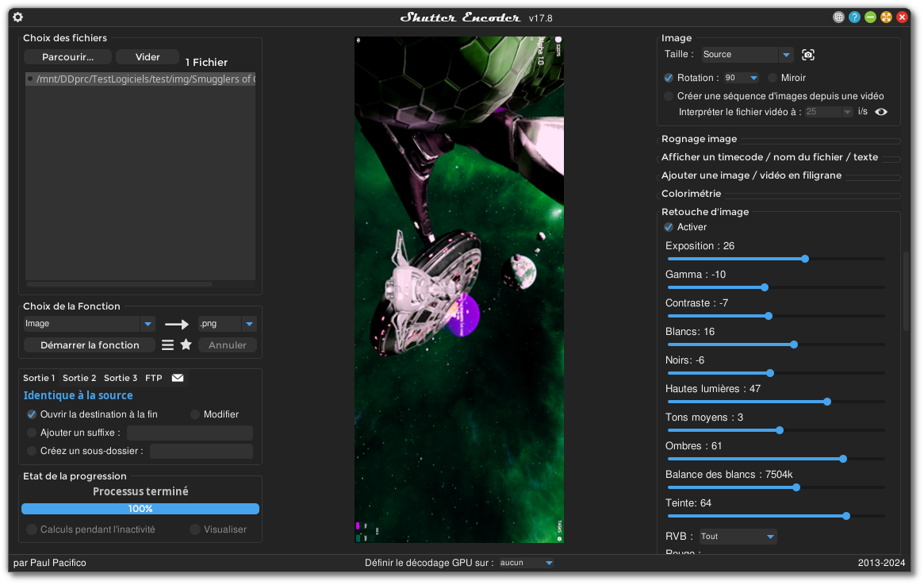Toggle the eye preview icon
The width and height of the screenshot is (924, 585).
point(880,112)
